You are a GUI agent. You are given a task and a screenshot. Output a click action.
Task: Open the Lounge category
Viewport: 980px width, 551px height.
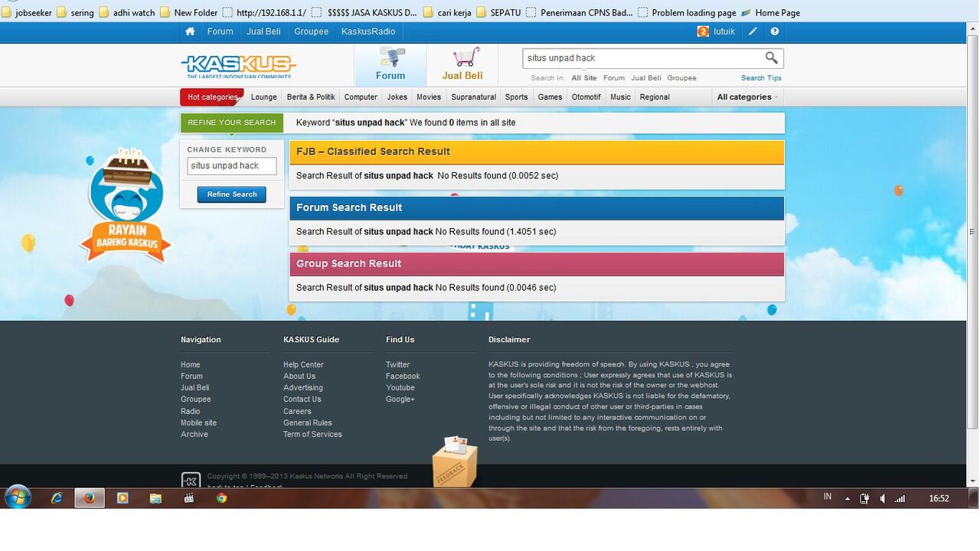click(x=264, y=97)
